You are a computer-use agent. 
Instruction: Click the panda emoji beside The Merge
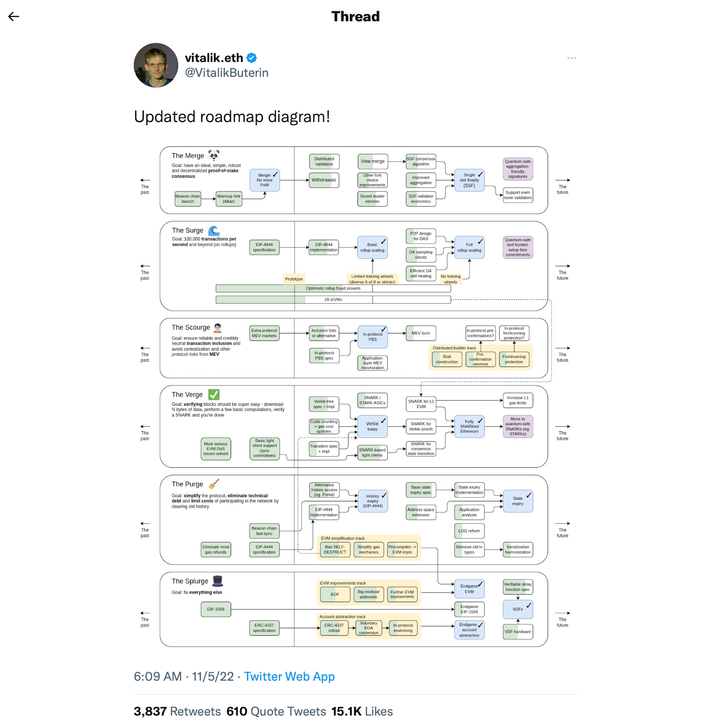pos(214,156)
